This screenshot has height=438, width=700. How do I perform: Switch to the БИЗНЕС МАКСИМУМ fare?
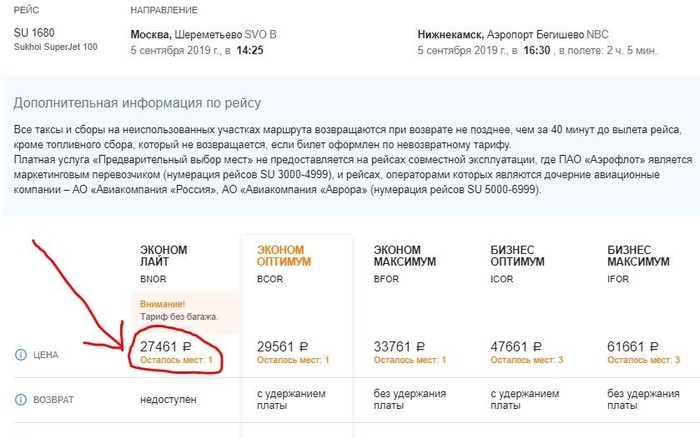point(637,255)
